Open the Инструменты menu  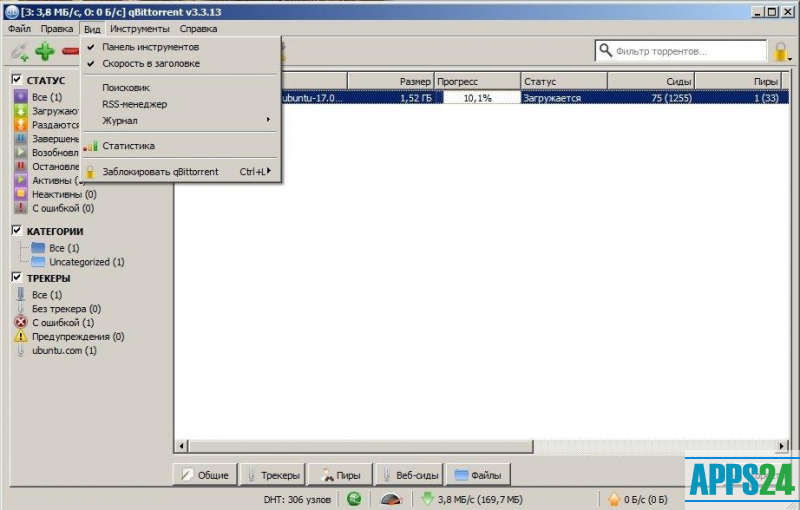[140, 29]
